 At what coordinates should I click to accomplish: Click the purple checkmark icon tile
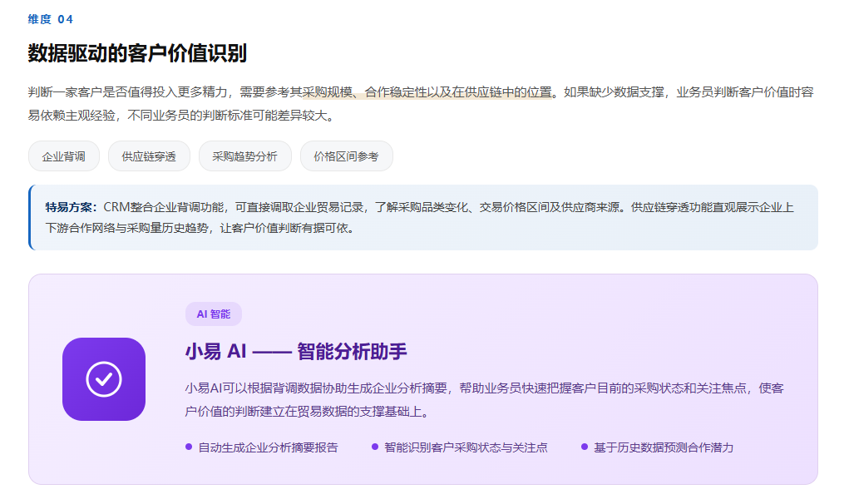pos(104,379)
